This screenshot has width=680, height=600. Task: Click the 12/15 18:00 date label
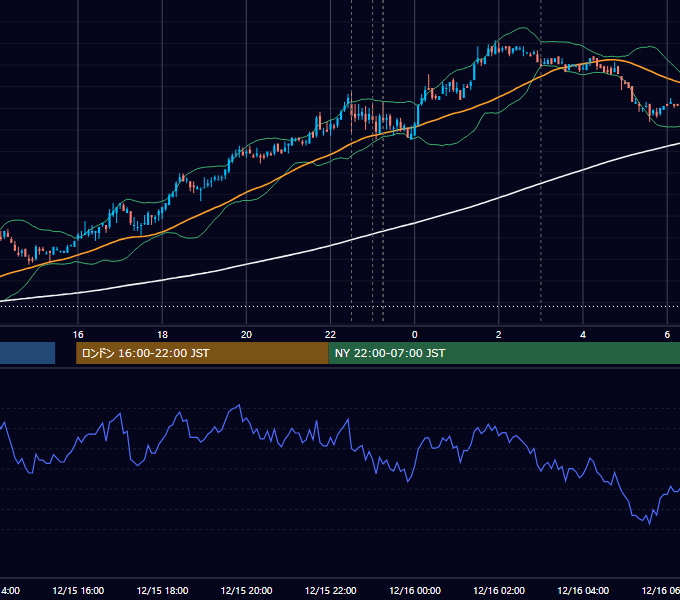point(162,591)
